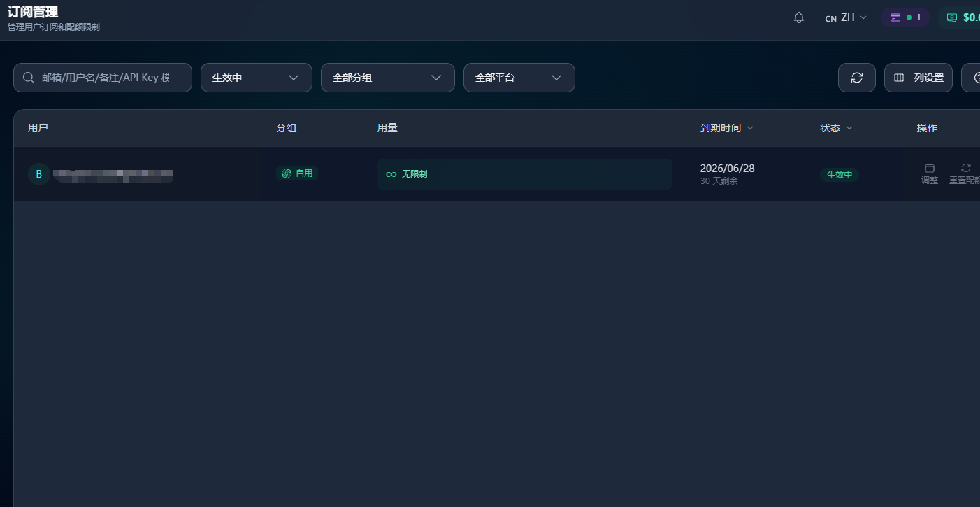This screenshot has height=507, width=980.
Task: Click the 调整 adjust subscription action
Action: coord(930,174)
